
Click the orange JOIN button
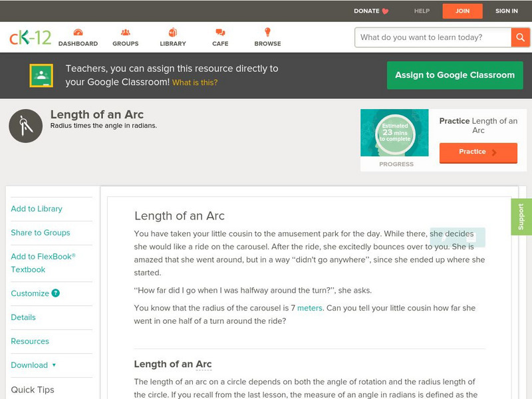[462, 11]
